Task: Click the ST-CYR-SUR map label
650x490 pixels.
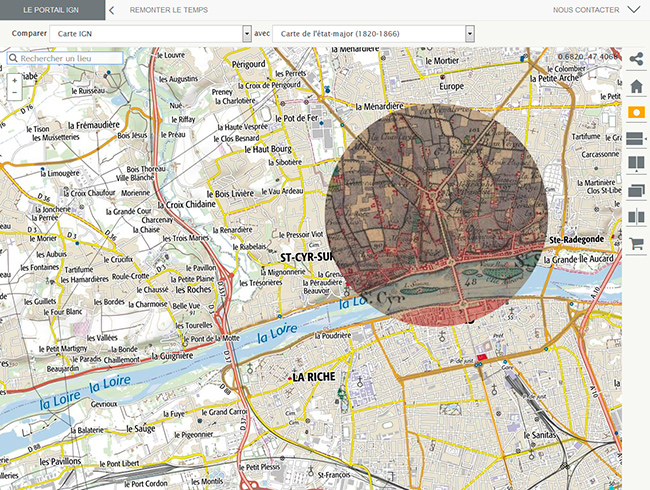Action: [307, 257]
